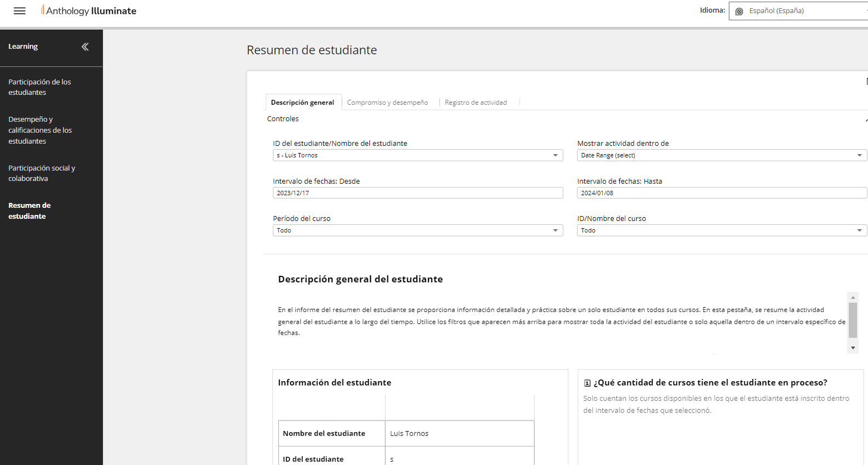Click the Luis Tornos table cell

(x=460, y=433)
